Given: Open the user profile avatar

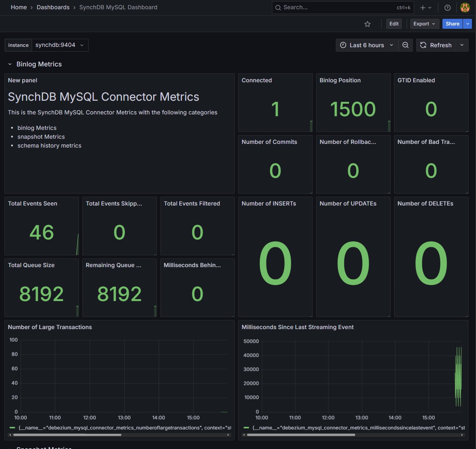Looking at the screenshot, I should pyautogui.click(x=465, y=7).
